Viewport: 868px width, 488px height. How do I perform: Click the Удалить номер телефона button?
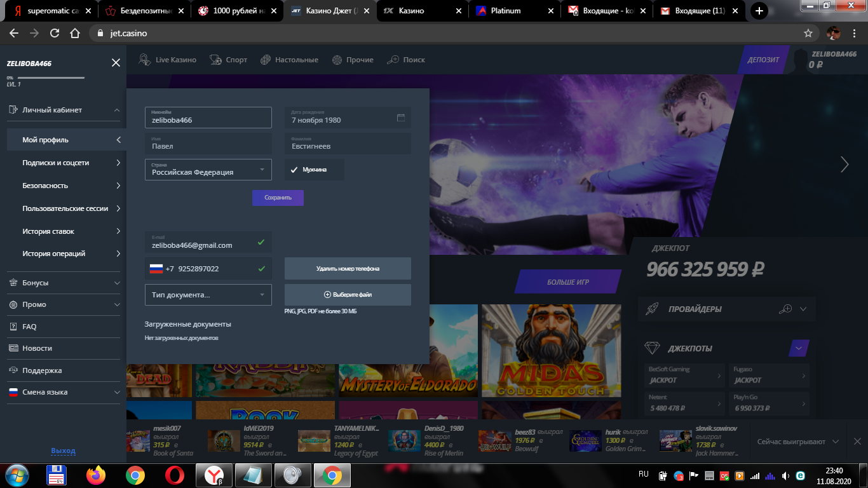(348, 269)
